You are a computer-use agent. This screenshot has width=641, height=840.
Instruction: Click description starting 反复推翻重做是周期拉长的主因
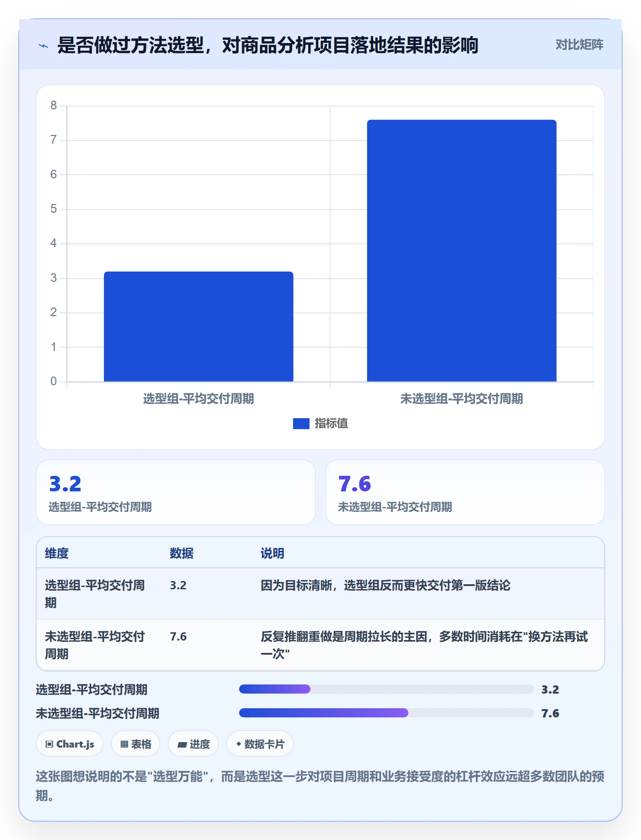(424, 645)
